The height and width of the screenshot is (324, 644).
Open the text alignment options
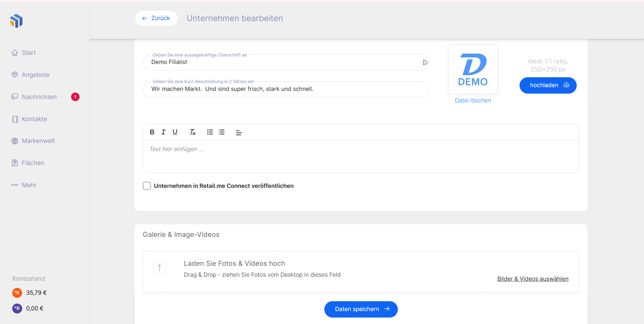point(239,132)
